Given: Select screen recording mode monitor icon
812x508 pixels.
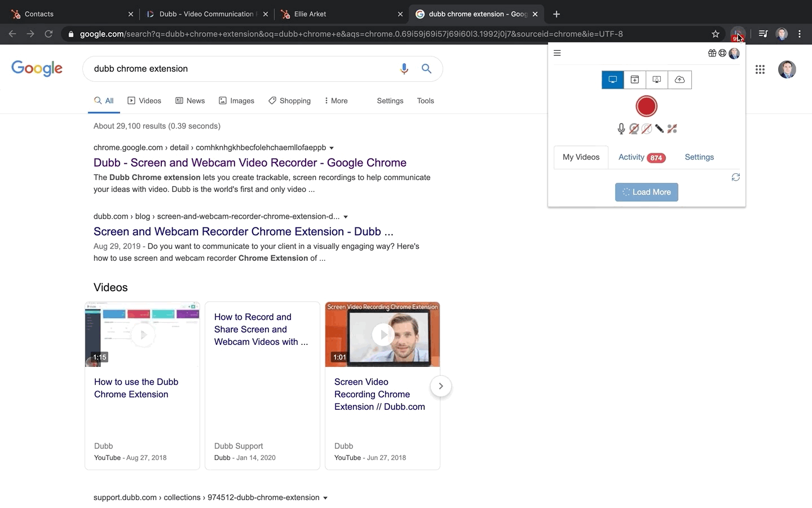Looking at the screenshot, I should coord(613,80).
